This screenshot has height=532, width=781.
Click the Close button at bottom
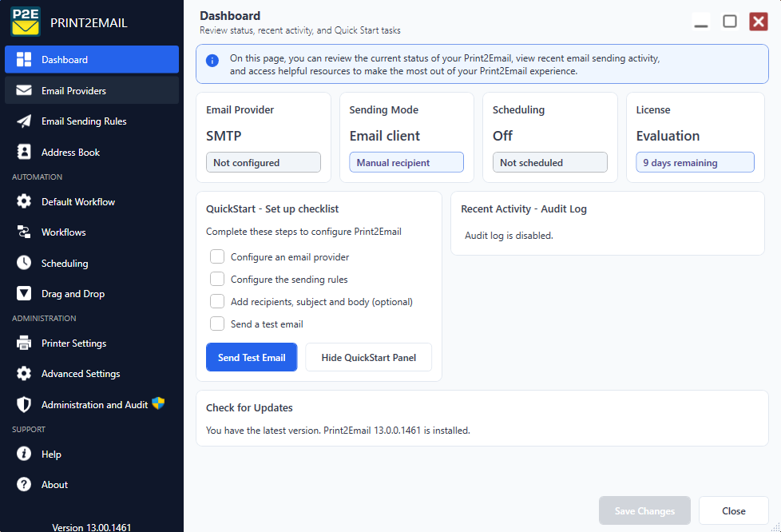coord(734,510)
